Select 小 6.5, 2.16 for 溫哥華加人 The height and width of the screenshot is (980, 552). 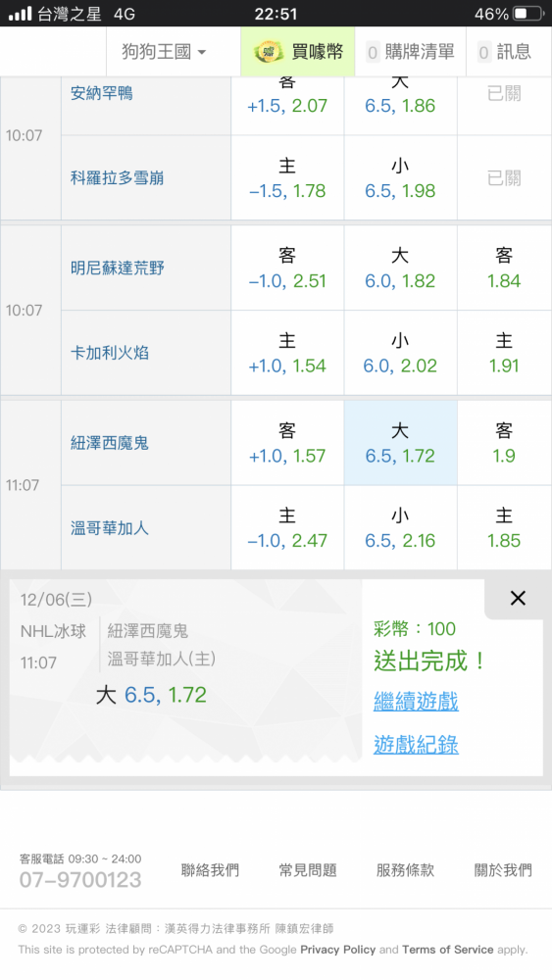click(400, 528)
